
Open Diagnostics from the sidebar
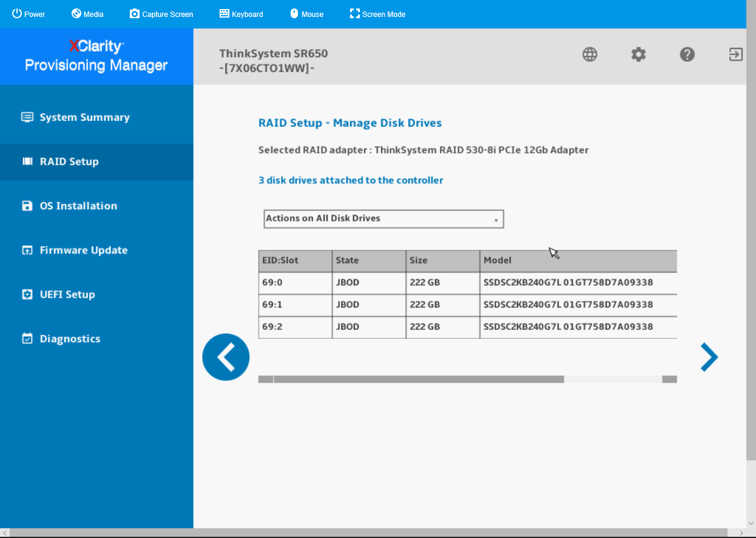96,339
